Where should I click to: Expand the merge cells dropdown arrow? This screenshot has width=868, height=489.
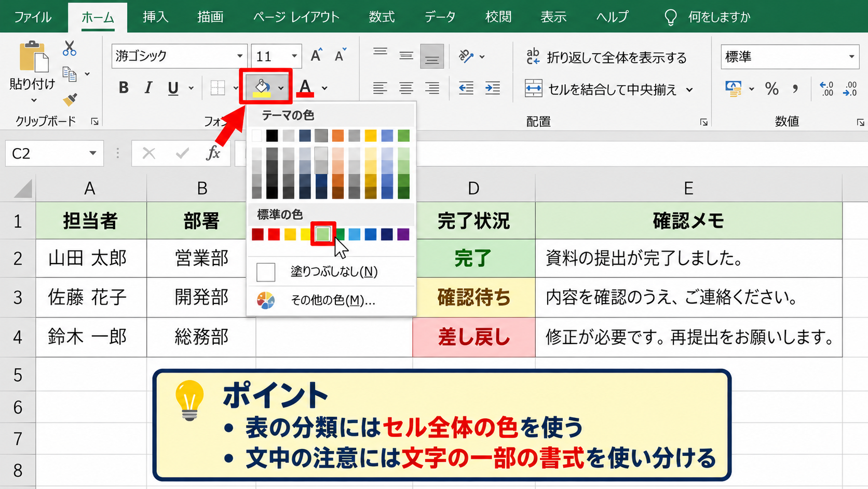click(x=689, y=89)
